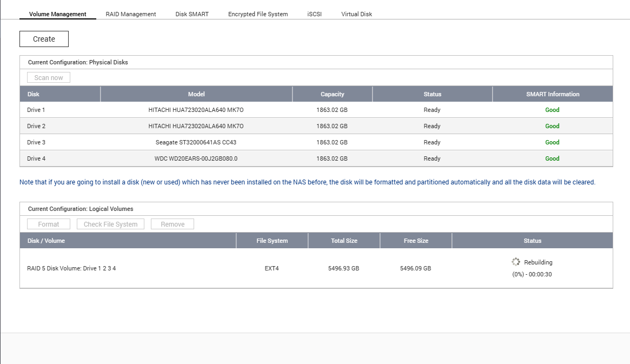
Task: Click the Seagate ST32000641AS CC43 model
Action: pos(196,142)
